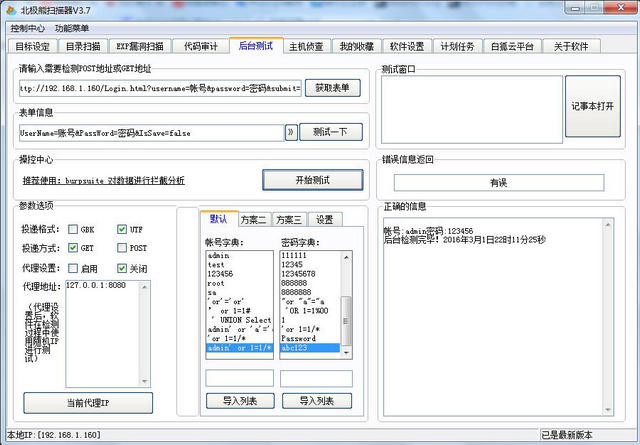
Task: Click the » expand button beside form info
Action: click(291, 132)
